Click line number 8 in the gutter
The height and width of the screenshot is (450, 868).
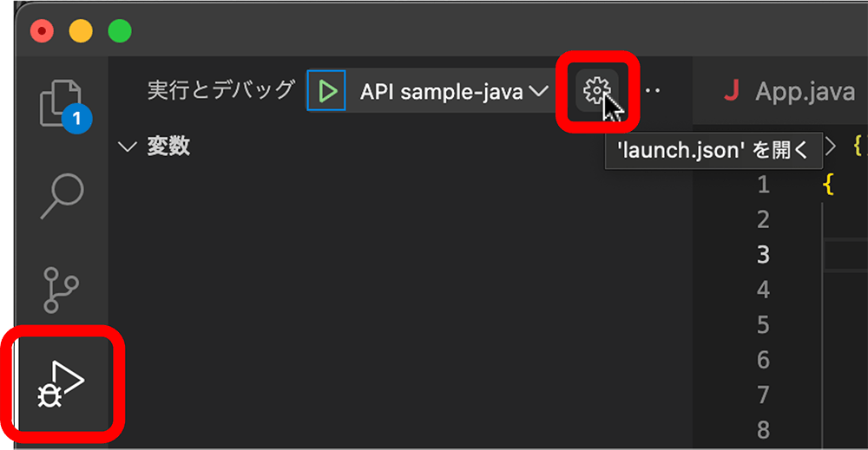click(x=763, y=429)
